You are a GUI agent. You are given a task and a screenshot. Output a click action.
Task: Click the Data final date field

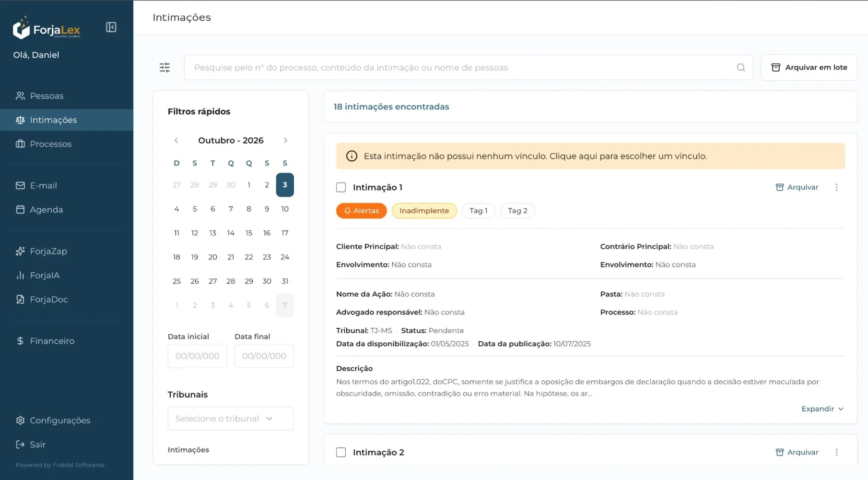(264, 356)
